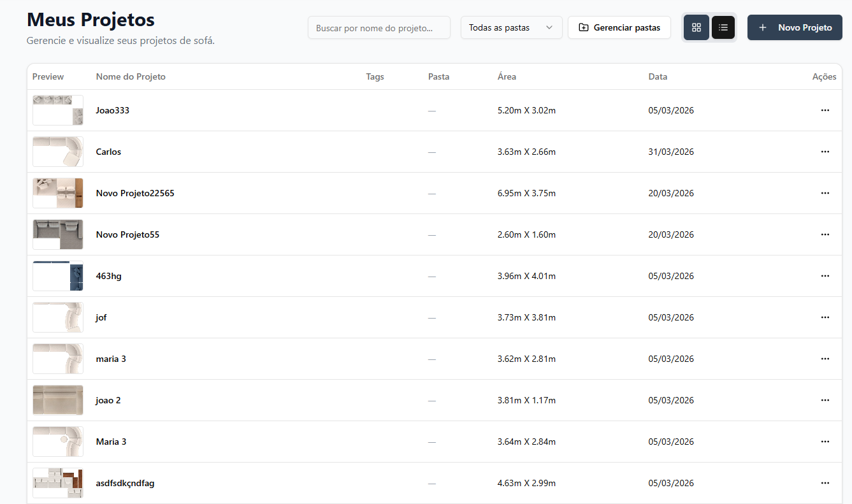Click the Data column header

[x=658, y=76]
